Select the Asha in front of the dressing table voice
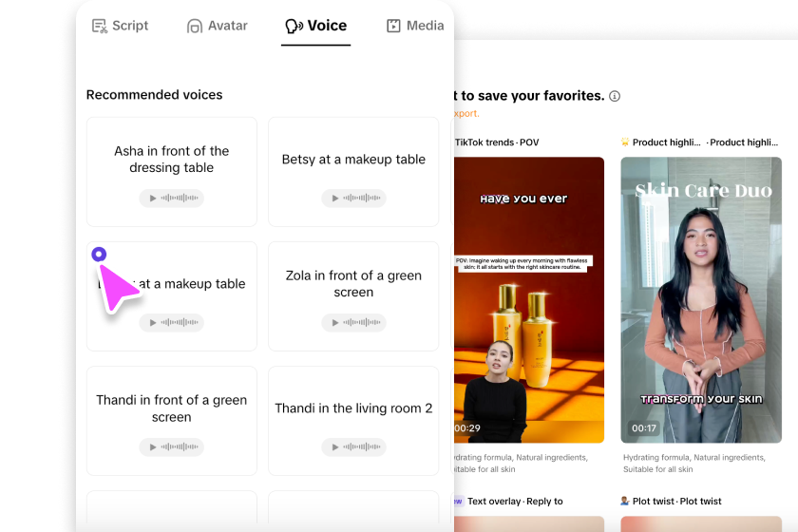Viewport: 798px width, 532px height. pos(172,172)
